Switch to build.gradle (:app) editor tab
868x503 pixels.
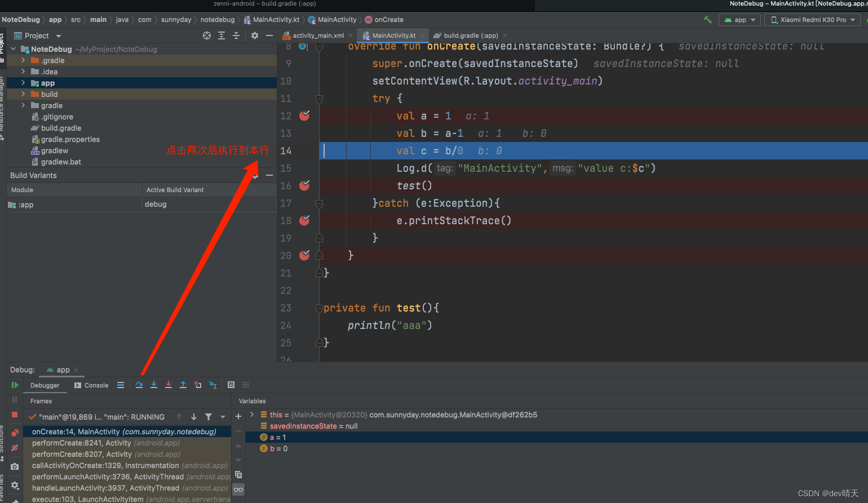(x=471, y=35)
